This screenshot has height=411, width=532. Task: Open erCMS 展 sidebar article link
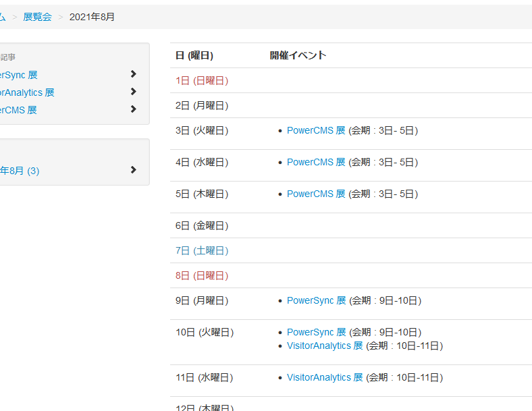pyautogui.click(x=18, y=110)
